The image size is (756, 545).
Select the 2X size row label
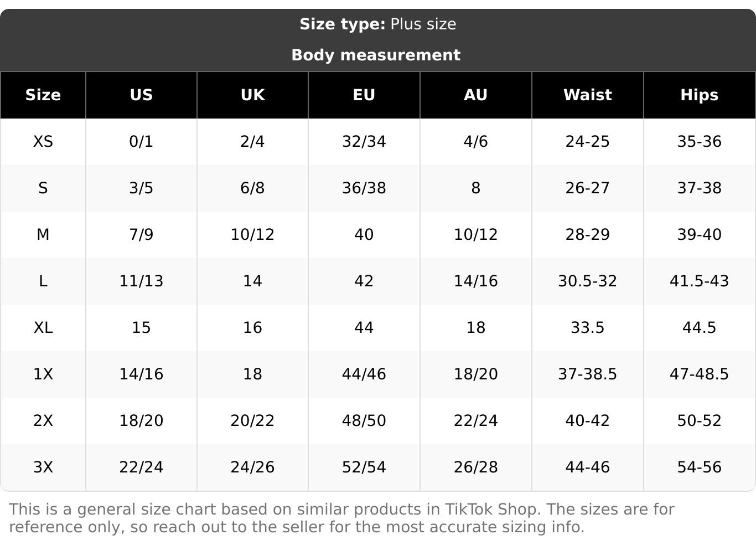click(43, 420)
